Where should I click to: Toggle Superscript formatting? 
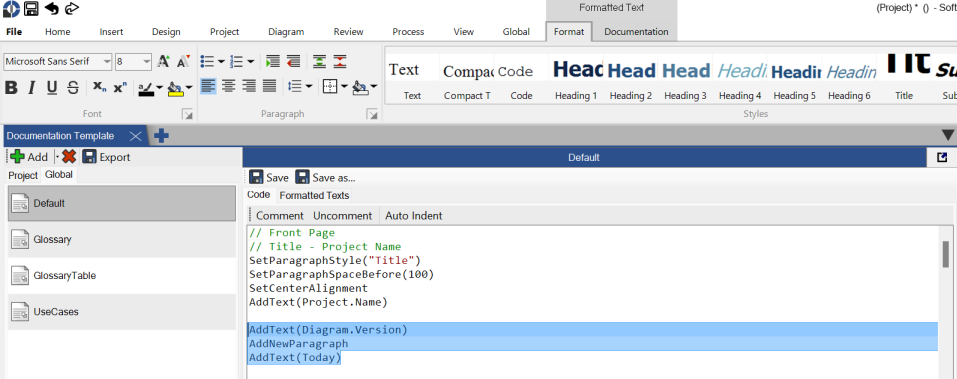120,87
